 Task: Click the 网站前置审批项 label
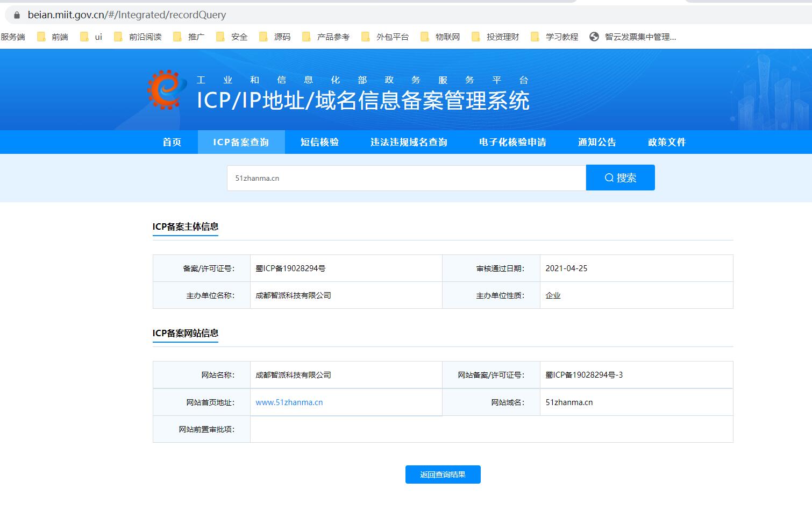point(206,429)
